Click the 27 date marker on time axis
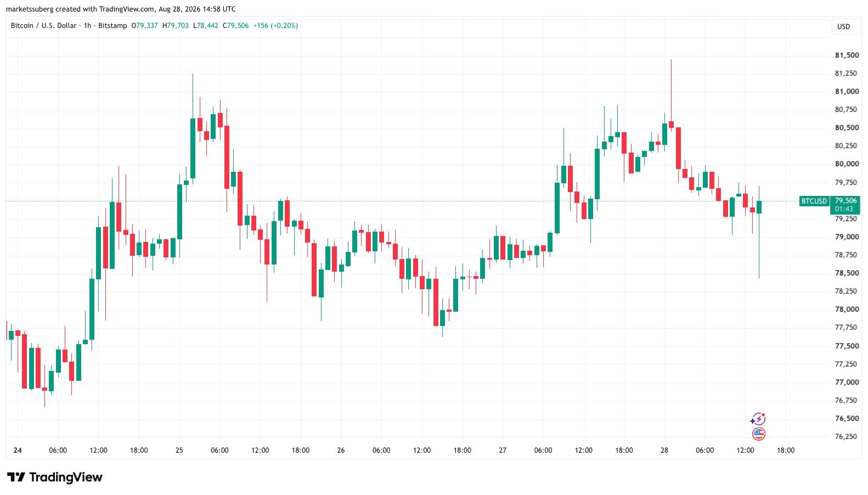 coord(503,450)
